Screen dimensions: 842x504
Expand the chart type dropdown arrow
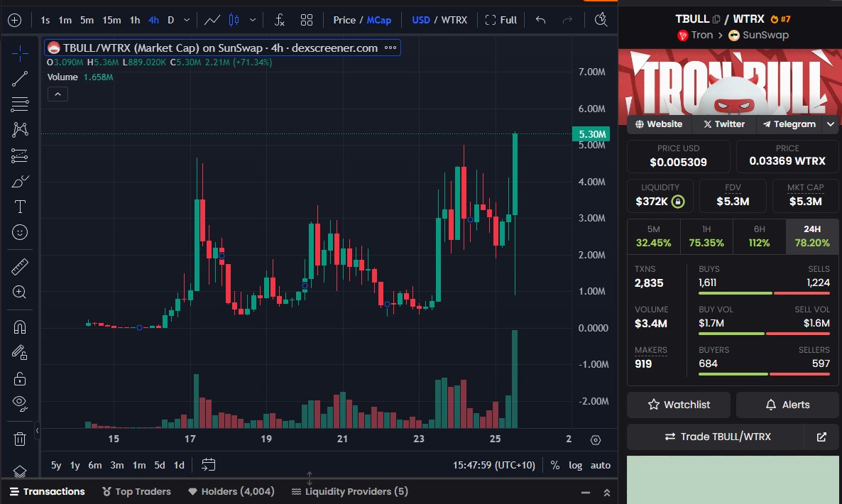(252, 21)
